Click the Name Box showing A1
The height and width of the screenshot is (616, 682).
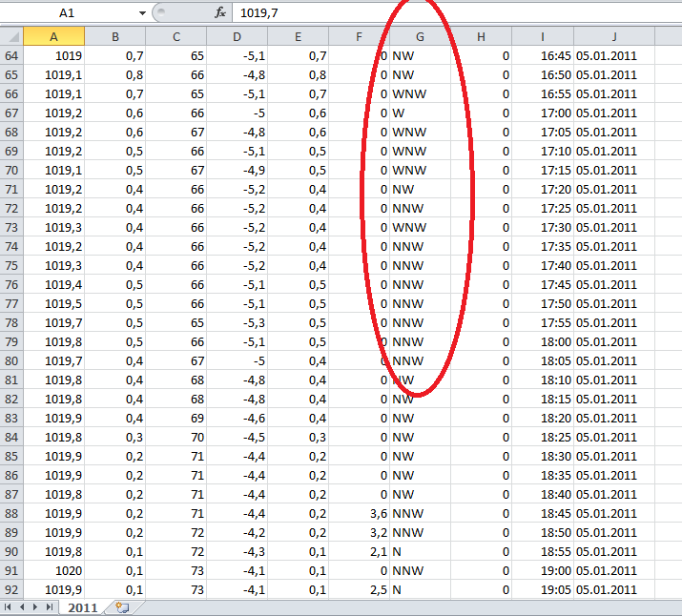68,13
